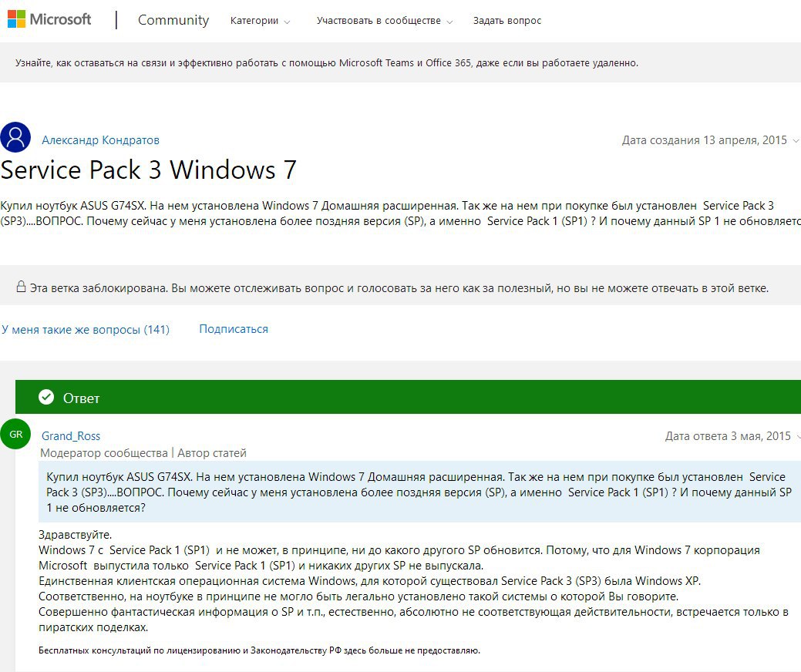Click Задать вопрос in the header

(x=507, y=21)
